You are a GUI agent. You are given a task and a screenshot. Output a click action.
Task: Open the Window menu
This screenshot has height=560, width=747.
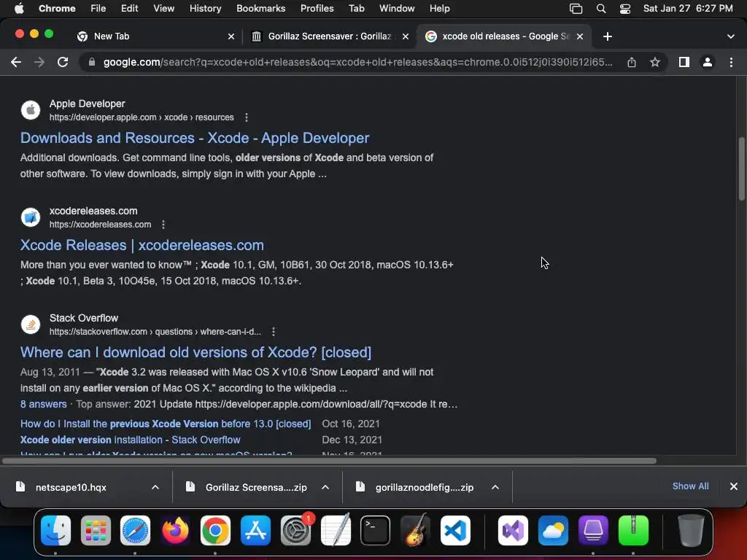[397, 9]
